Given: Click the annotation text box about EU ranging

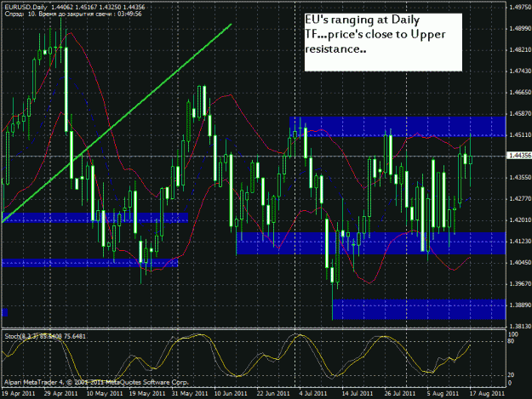Looking at the screenshot, I should point(383,43).
